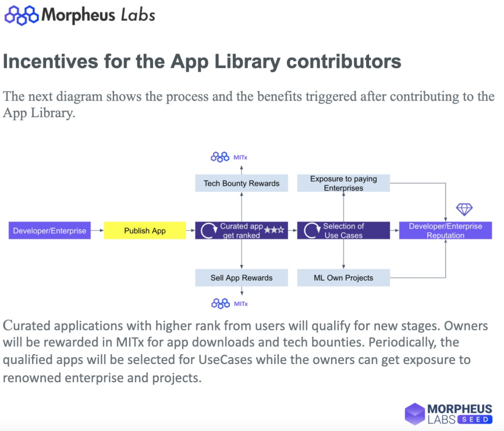Select the Developer/Enterprise Reputation box
This screenshot has height=431, width=504.
[445, 231]
